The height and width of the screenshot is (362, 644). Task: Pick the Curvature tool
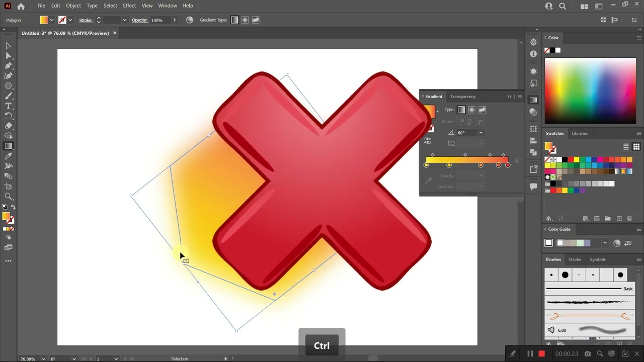point(9,76)
